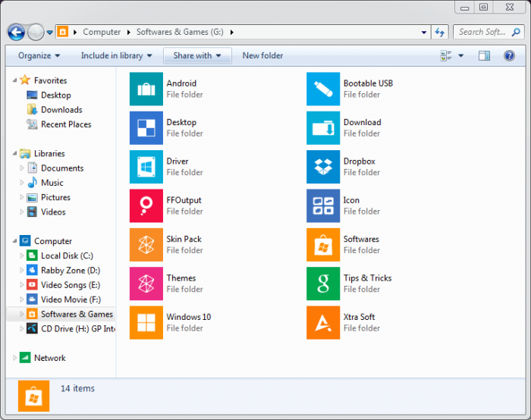Click the Share with button
This screenshot has height=420, width=531.
pos(197,55)
